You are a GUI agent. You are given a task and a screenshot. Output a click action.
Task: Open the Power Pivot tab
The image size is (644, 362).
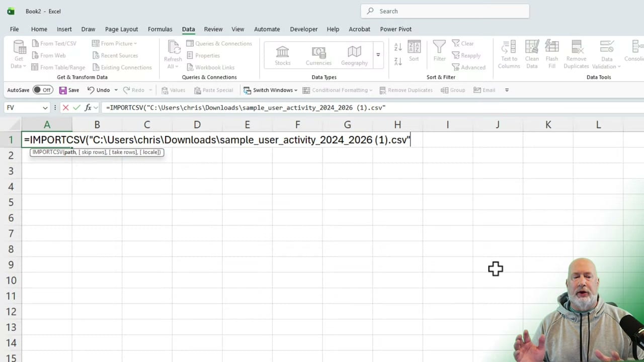click(x=395, y=29)
